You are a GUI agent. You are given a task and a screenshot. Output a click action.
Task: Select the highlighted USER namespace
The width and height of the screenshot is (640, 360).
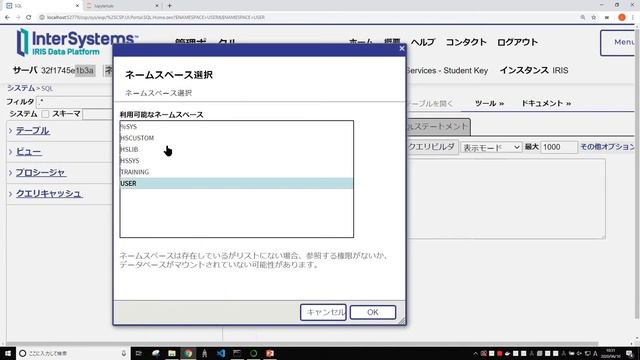236,184
